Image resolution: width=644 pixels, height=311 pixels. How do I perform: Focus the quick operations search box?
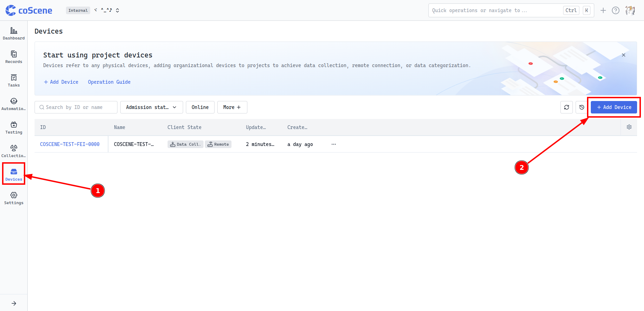tap(511, 10)
